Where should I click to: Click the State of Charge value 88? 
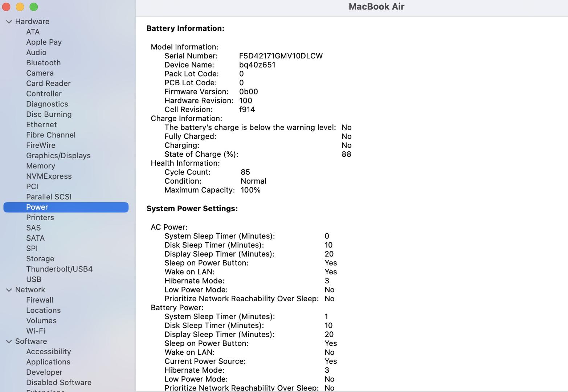point(346,154)
